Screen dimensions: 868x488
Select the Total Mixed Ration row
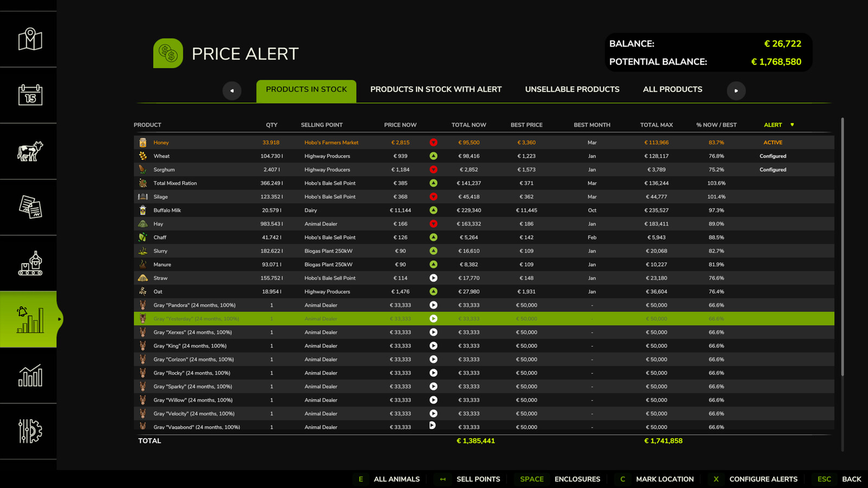484,183
